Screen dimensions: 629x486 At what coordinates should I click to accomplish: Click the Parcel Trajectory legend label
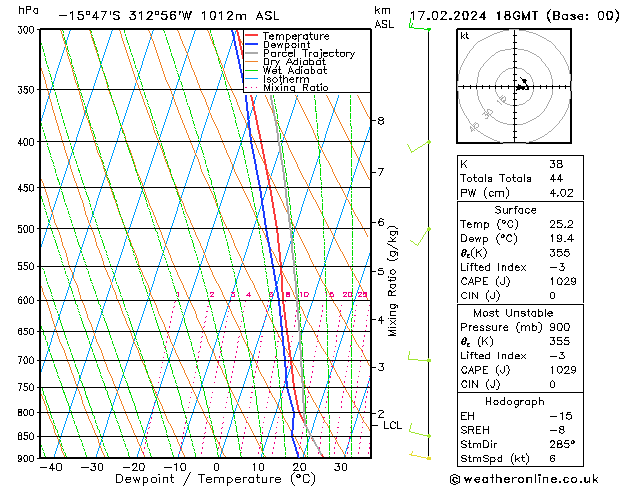pos(309,53)
